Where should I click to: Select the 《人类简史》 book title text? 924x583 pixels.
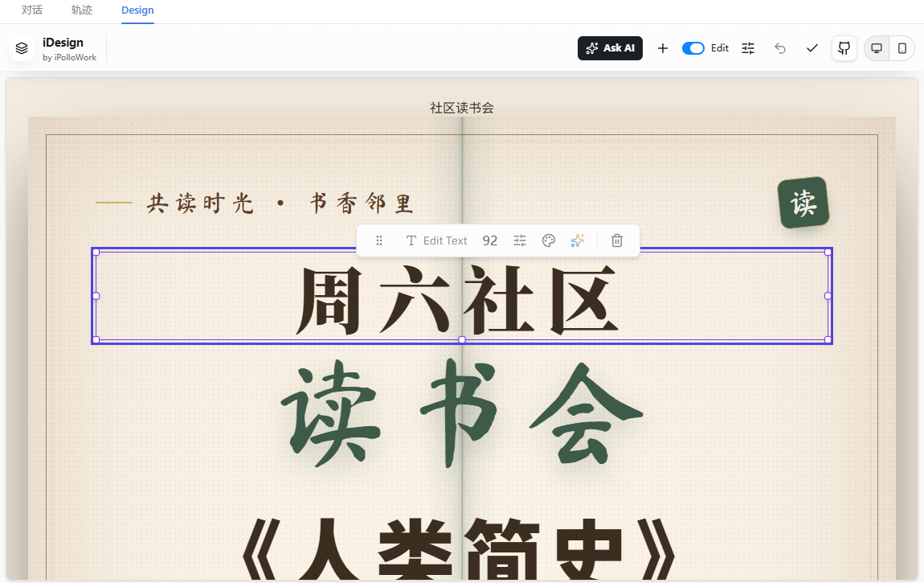point(459,548)
